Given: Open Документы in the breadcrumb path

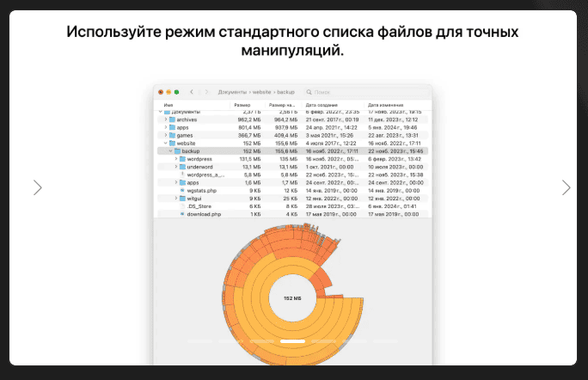Looking at the screenshot, I should click(x=232, y=92).
